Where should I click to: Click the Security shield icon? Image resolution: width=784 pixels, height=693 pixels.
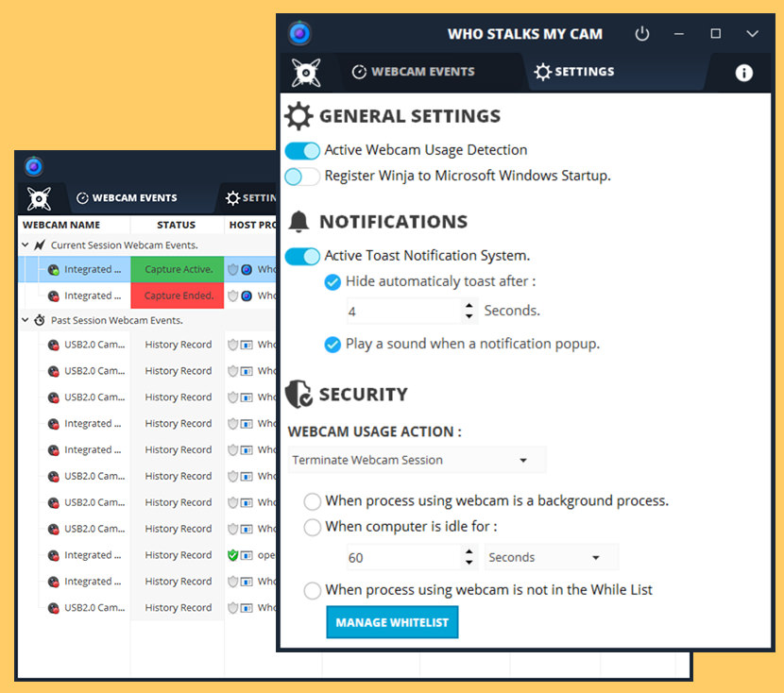[x=299, y=395]
